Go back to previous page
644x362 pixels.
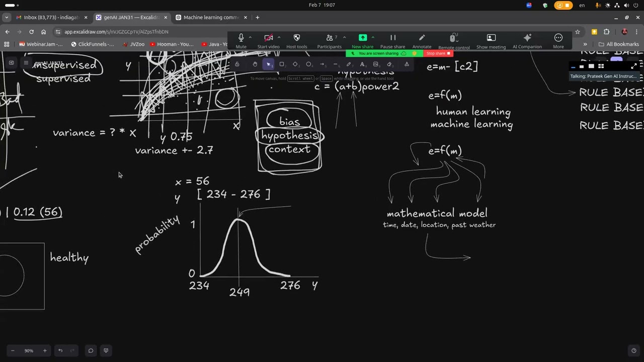(x=7, y=32)
